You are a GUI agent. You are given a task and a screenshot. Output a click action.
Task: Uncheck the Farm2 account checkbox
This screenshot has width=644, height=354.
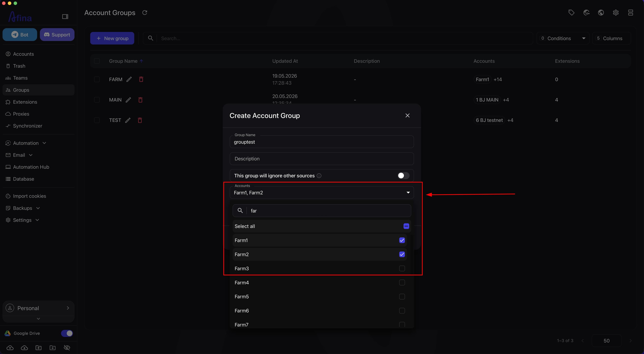[x=402, y=255]
